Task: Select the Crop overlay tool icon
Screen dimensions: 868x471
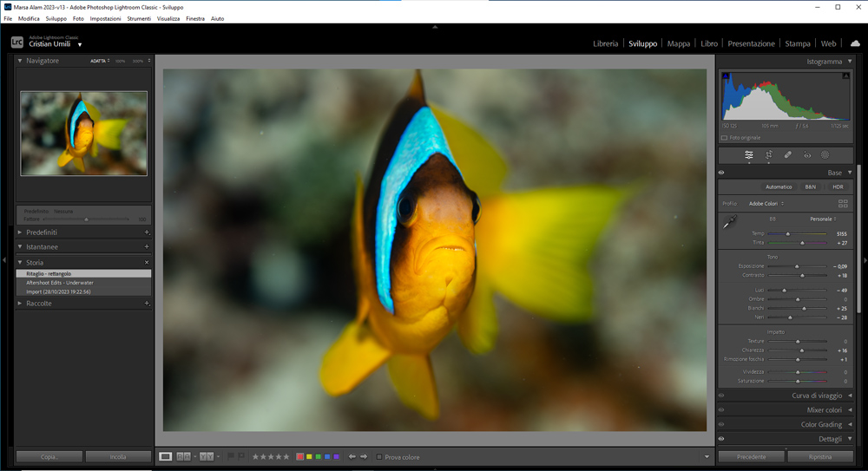Action: 768,155
